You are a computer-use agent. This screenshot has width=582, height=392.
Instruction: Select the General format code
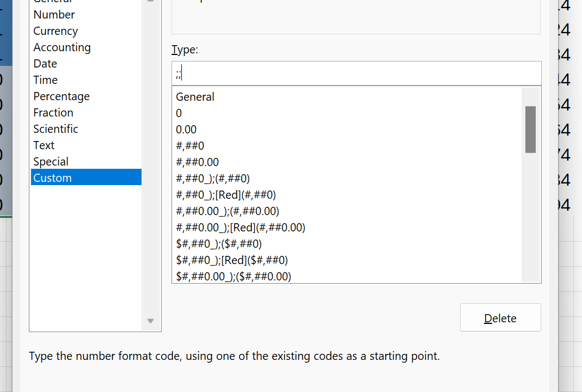[195, 97]
